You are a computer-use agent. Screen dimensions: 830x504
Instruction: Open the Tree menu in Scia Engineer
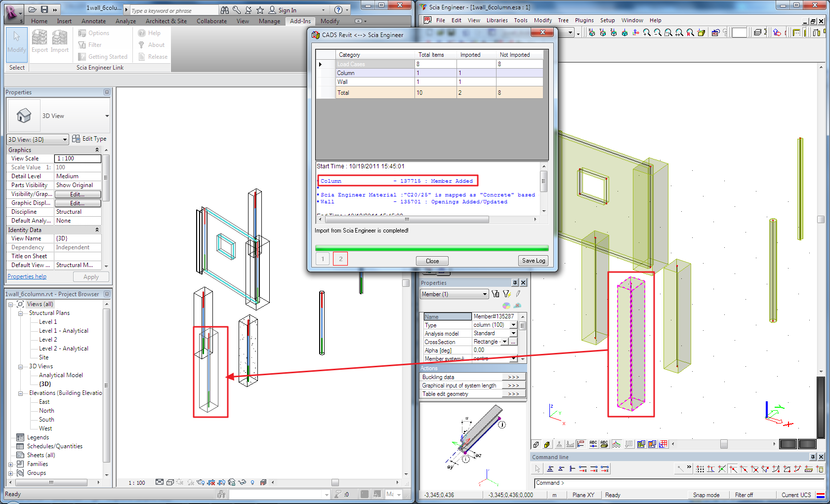point(563,20)
